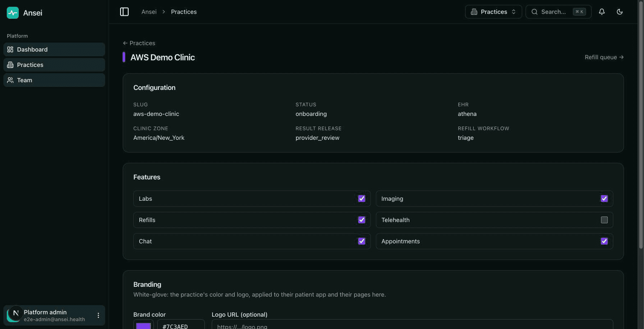This screenshot has height=329, width=644.
Task: Click the Dashboard grid icon in sidebar
Action: [x=10, y=49]
